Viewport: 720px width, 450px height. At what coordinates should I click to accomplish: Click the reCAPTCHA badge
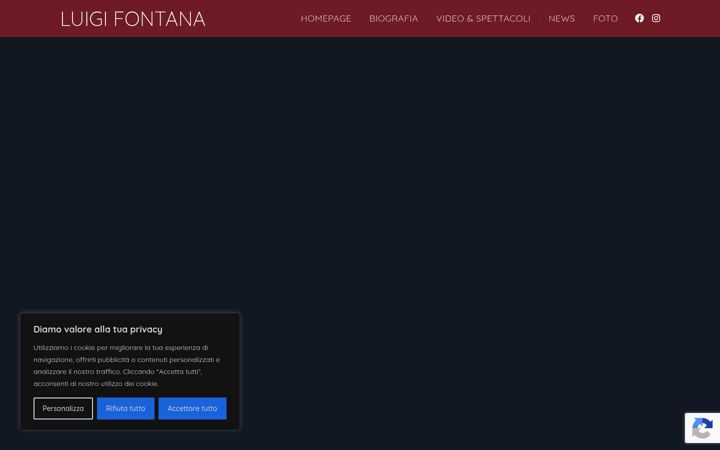tap(703, 428)
